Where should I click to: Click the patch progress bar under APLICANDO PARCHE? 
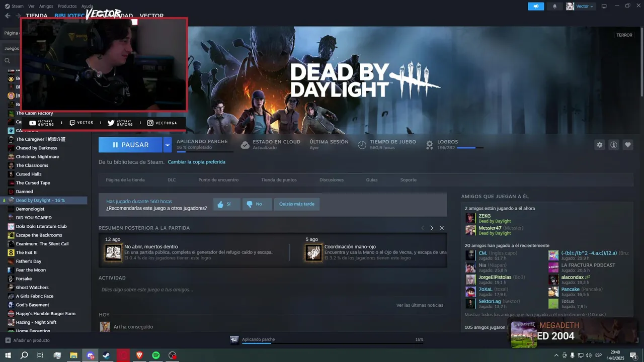(205, 151)
